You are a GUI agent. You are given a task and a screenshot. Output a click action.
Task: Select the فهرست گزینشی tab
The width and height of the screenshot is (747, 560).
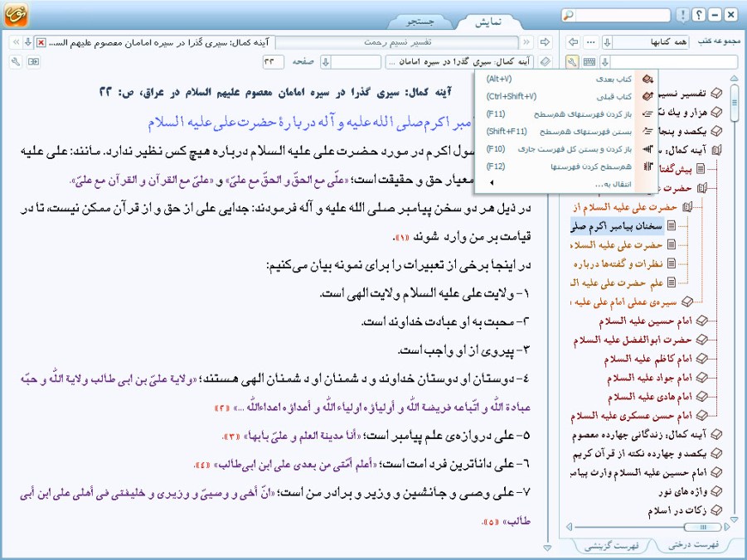tap(611, 546)
